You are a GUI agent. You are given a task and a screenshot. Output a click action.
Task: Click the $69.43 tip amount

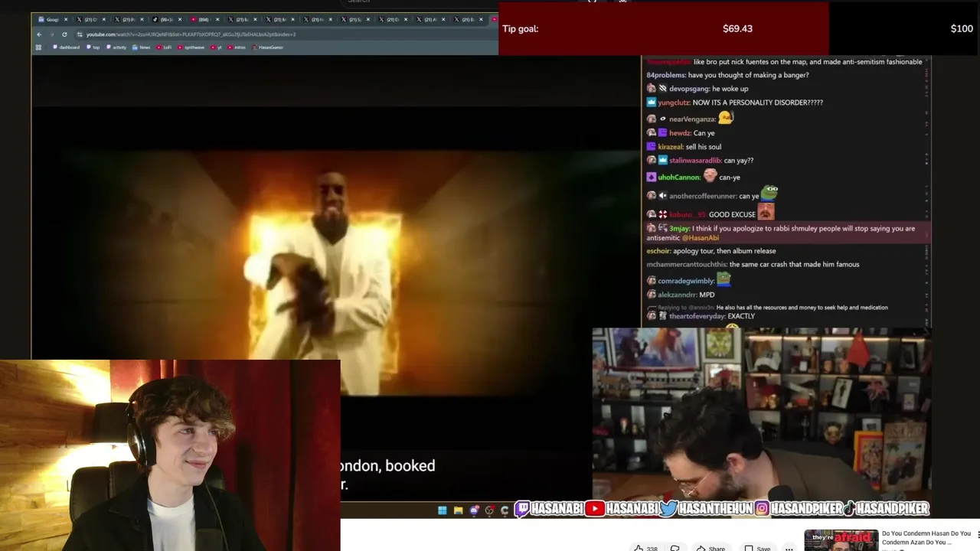click(737, 29)
